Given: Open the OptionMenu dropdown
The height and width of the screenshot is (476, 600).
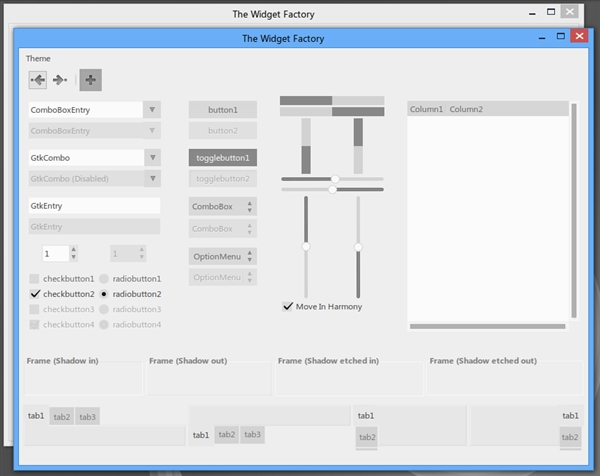Looking at the screenshot, I should click(x=223, y=256).
